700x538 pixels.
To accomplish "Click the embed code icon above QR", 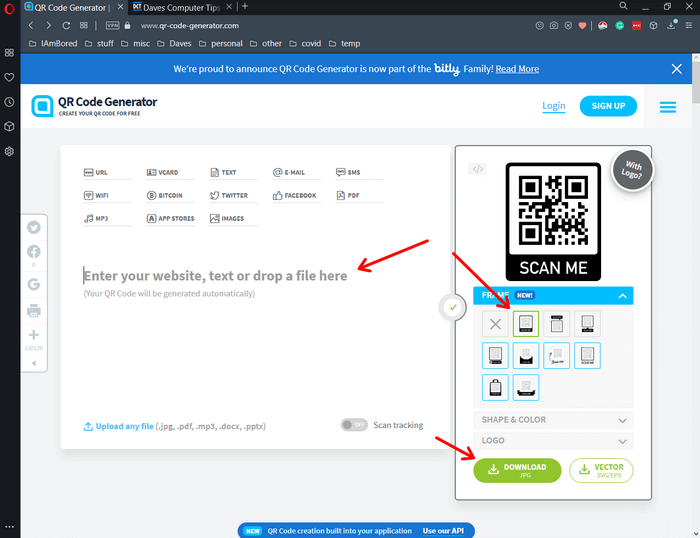I will (x=478, y=169).
